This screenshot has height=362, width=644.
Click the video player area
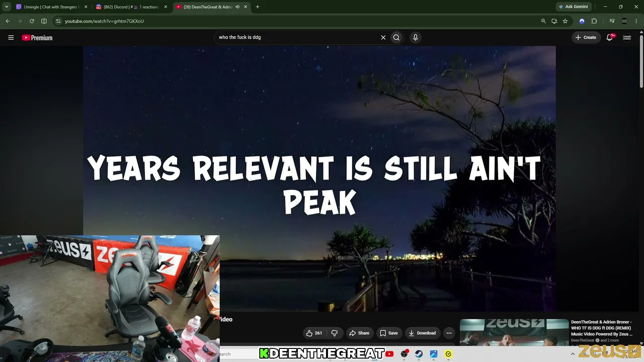319,179
